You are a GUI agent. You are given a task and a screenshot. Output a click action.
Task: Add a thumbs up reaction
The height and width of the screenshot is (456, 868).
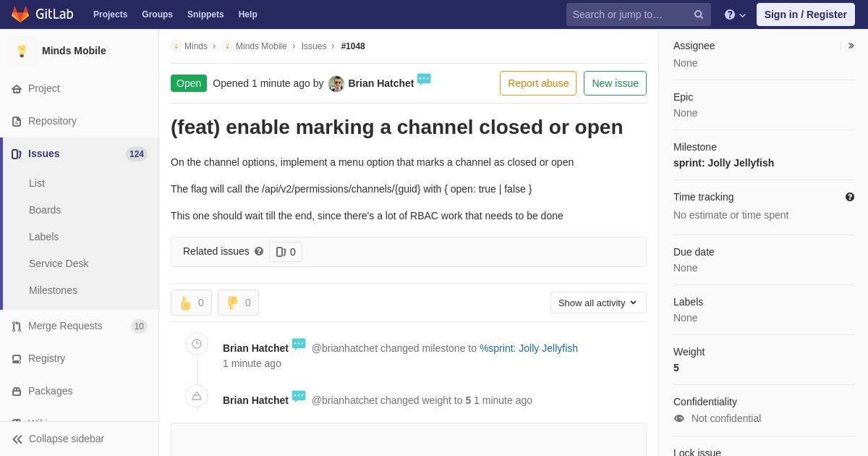pyautogui.click(x=191, y=303)
